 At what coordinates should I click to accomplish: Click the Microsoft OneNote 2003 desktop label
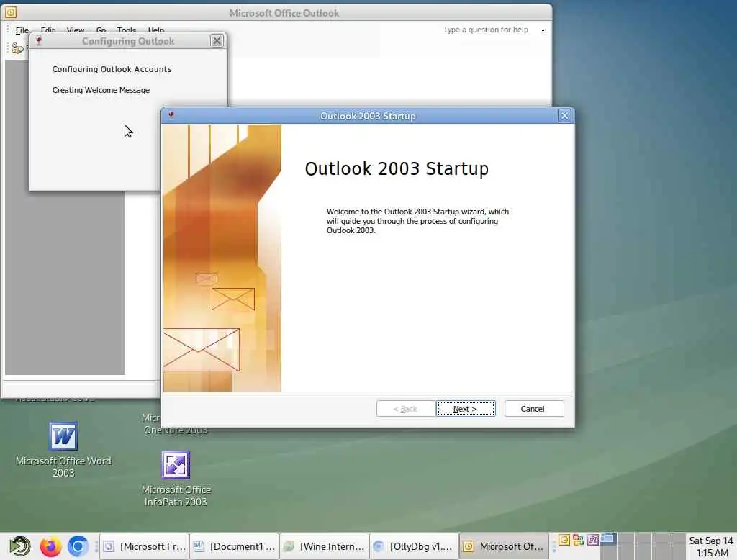(x=176, y=424)
